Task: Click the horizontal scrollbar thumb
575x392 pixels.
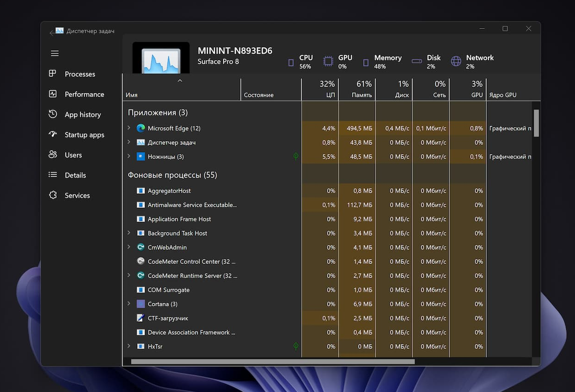Action: [273, 361]
